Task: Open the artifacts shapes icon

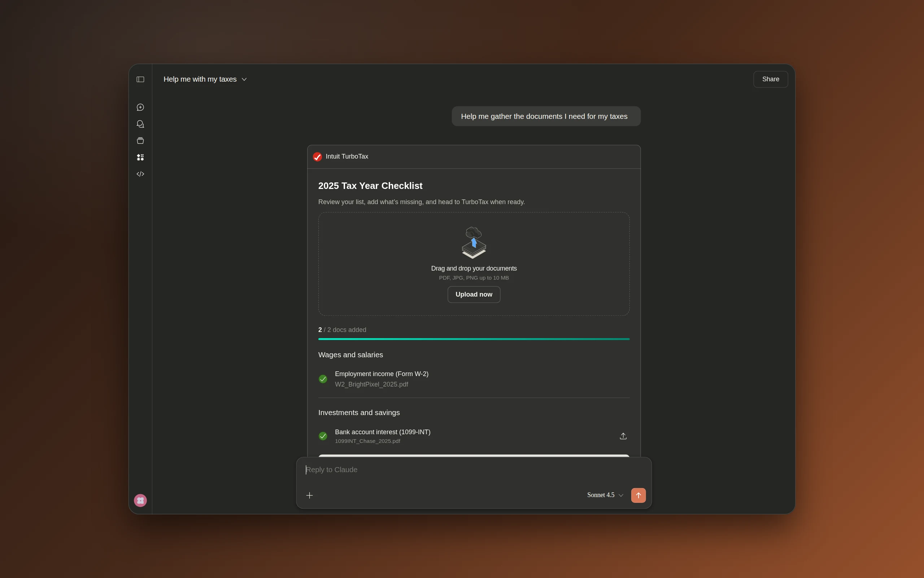Action: pyautogui.click(x=140, y=157)
